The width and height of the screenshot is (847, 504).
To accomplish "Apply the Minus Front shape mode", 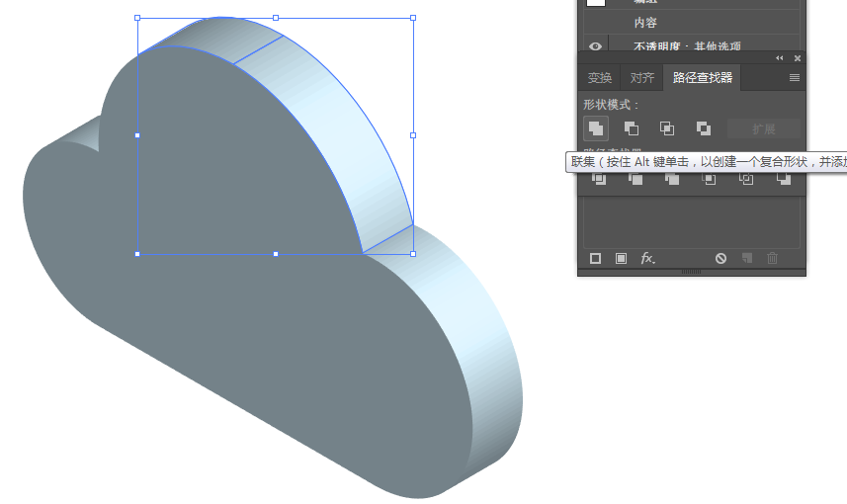I will [x=631, y=128].
